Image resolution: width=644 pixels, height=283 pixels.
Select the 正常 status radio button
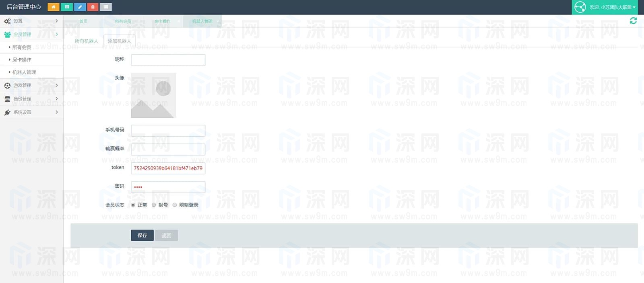click(x=133, y=205)
